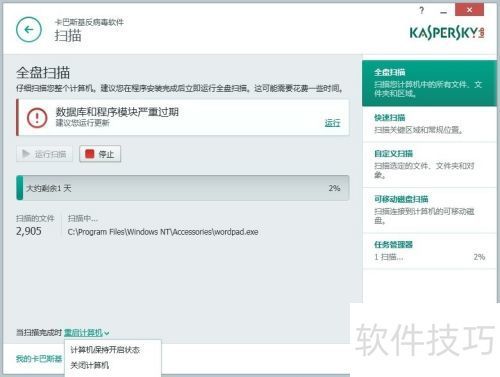Choose 关闭计算机 from the dropdown menu
This screenshot has width=500, height=377.
coord(90,365)
